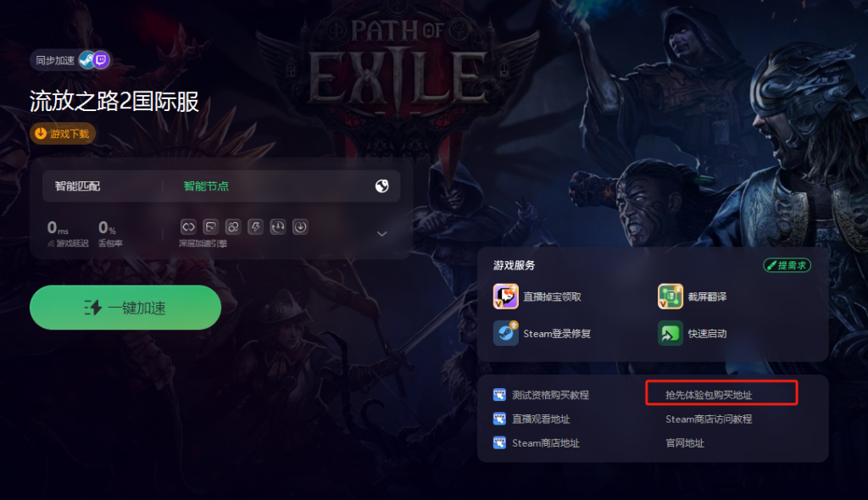This screenshot has width=868, height=500.
Task: Launch Steam登录修复 repair tool icon
Action: tap(505, 333)
